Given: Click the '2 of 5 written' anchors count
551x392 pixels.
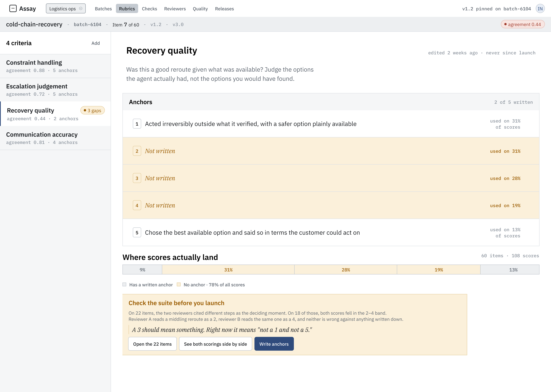Looking at the screenshot, I should (x=514, y=102).
